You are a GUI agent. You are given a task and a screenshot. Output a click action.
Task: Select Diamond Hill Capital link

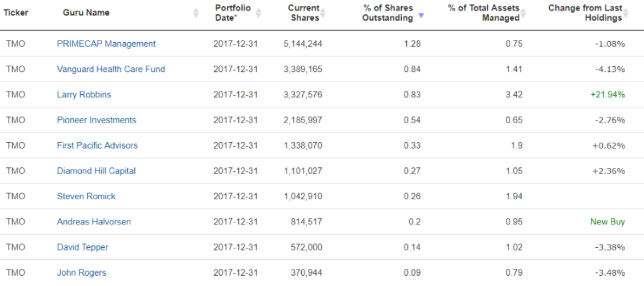[x=96, y=171]
